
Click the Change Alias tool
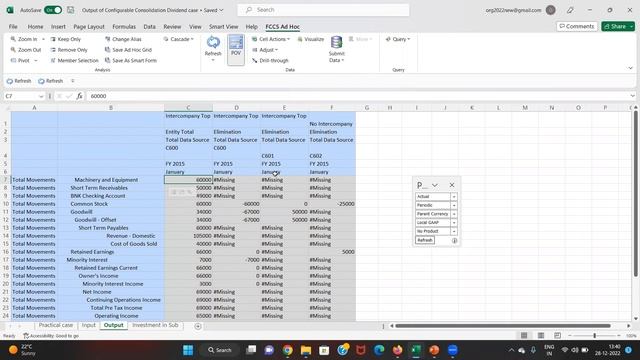coord(123,39)
